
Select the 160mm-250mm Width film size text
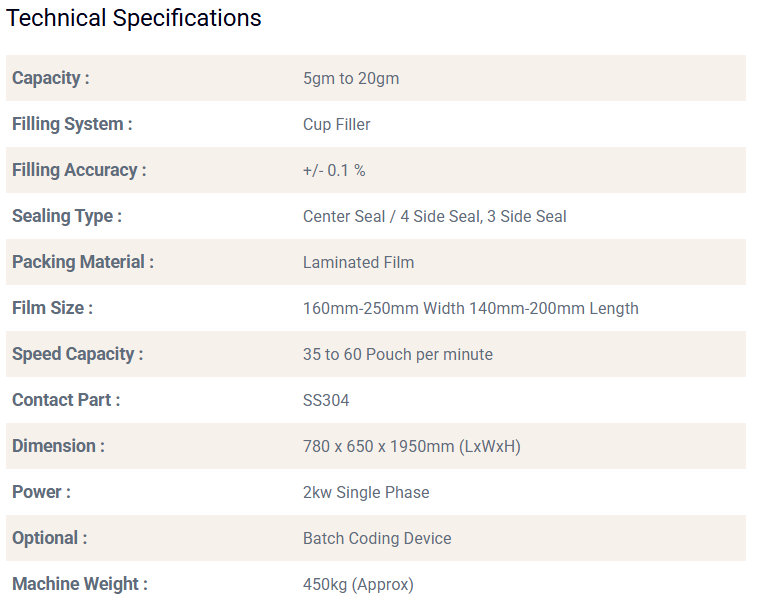coord(383,308)
